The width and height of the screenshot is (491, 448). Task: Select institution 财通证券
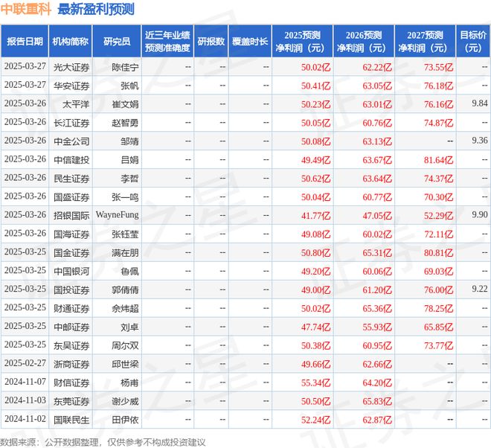point(71,309)
